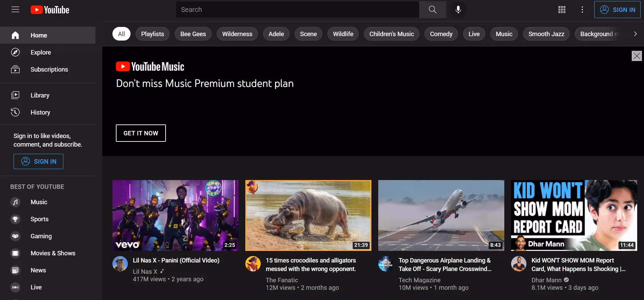
Task: Open Dhar Mann channel avatar
Action: click(519, 264)
